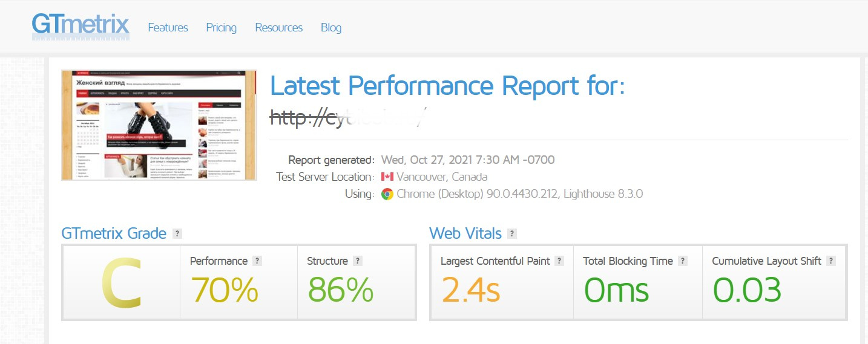
Task: Click help icon beside GTmetrix Grade
Action: coord(177,234)
